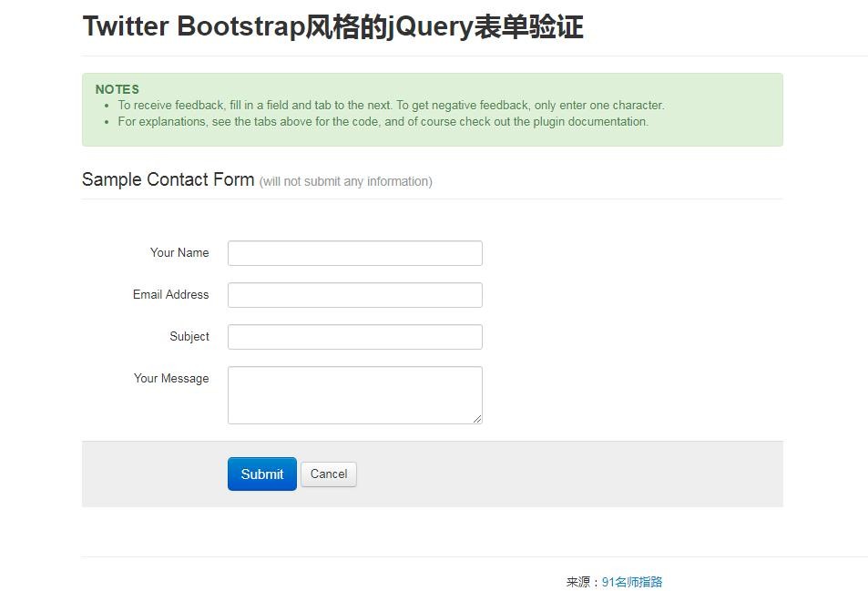Screen dimensions: 868x591
Task: Focus the Subject input field
Action: 355,337
